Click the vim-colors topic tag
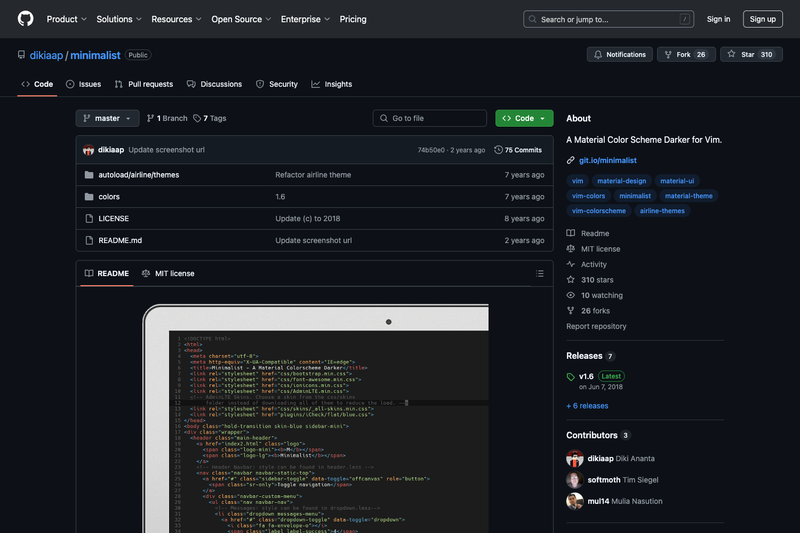 tap(588, 196)
